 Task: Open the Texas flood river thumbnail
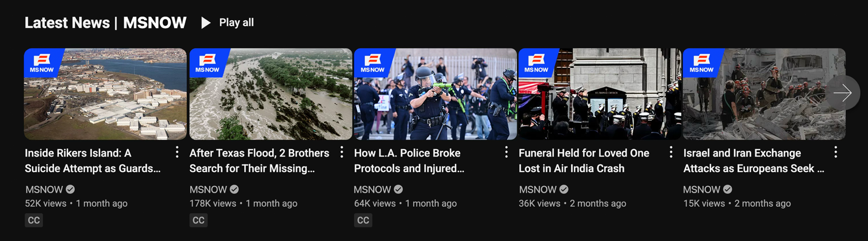click(x=270, y=94)
